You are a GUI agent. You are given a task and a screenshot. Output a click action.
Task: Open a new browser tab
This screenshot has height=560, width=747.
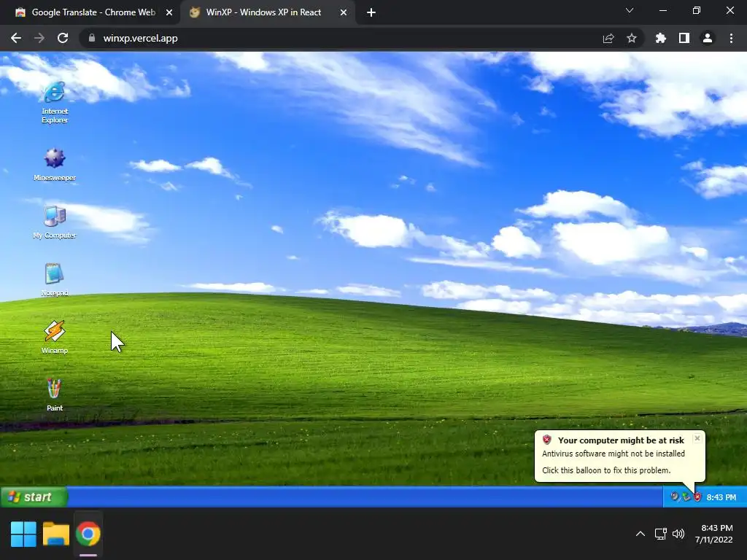click(x=371, y=13)
